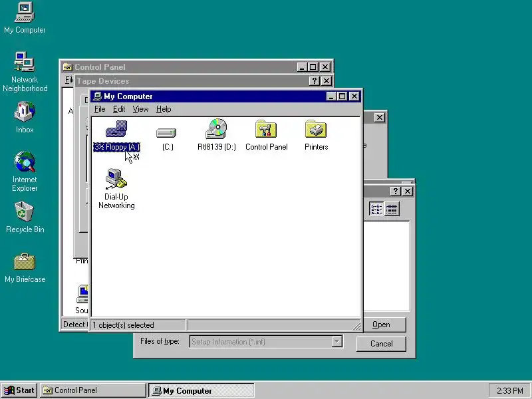Open the Files of type dropdown arrow
The height and width of the screenshot is (399, 532).
(x=337, y=342)
